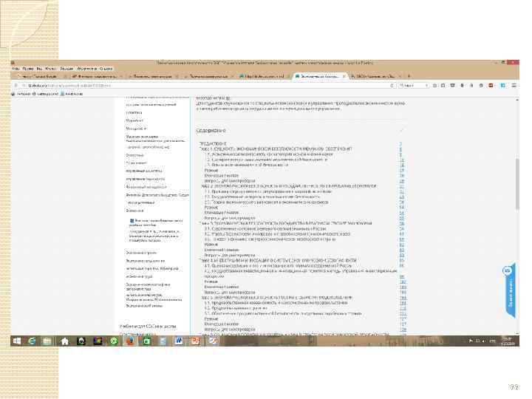Click the address bar URL field

point(204,86)
